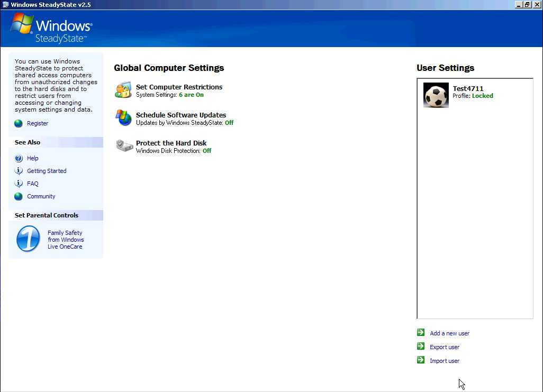This screenshot has width=543, height=392.
Task: Open Schedule Software Updates
Action: [181, 115]
